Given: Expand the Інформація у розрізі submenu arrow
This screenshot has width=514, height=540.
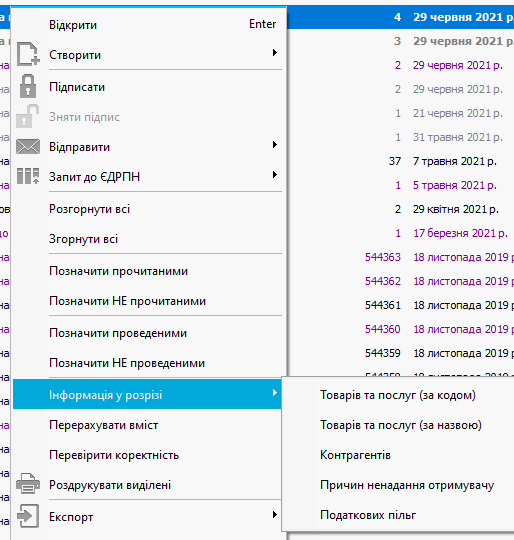Looking at the screenshot, I should [x=274, y=393].
